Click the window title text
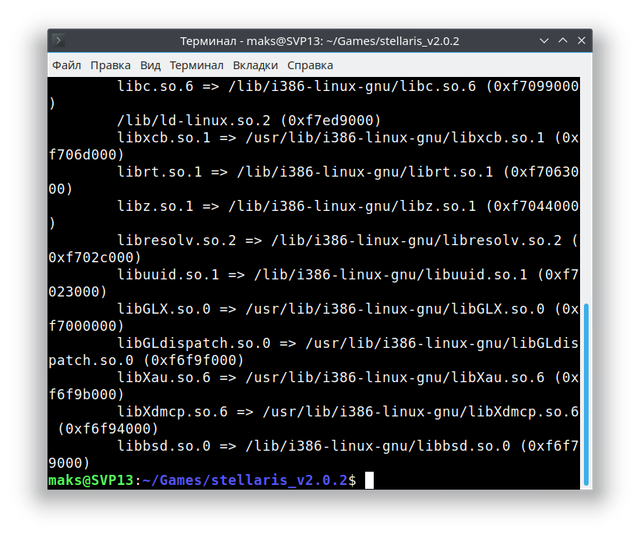 click(x=320, y=41)
